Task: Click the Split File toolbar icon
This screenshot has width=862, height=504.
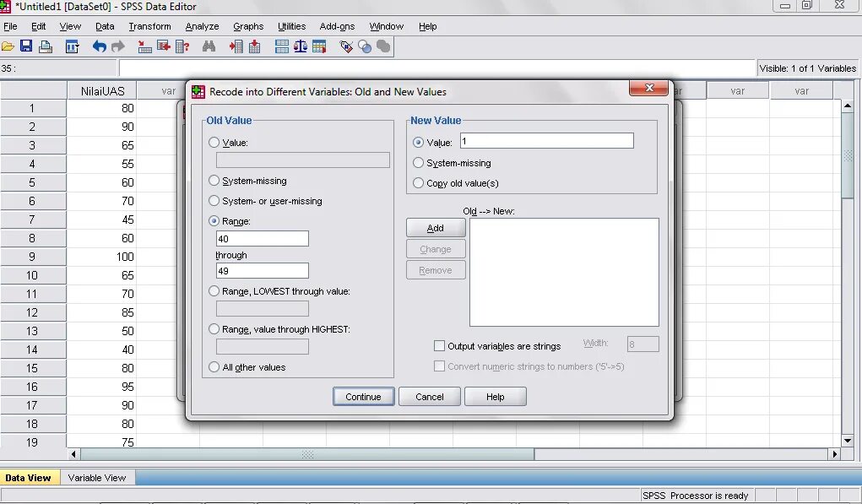Action: (x=281, y=47)
